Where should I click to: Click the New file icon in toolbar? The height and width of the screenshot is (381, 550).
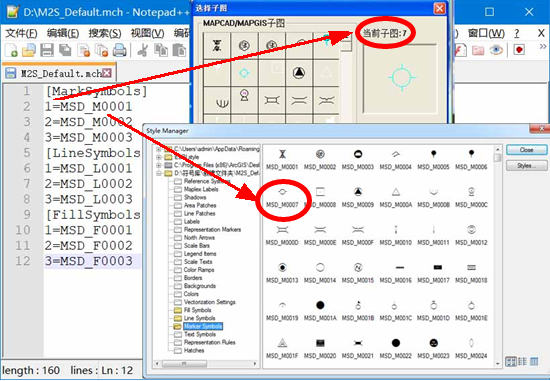pyautogui.click(x=11, y=50)
